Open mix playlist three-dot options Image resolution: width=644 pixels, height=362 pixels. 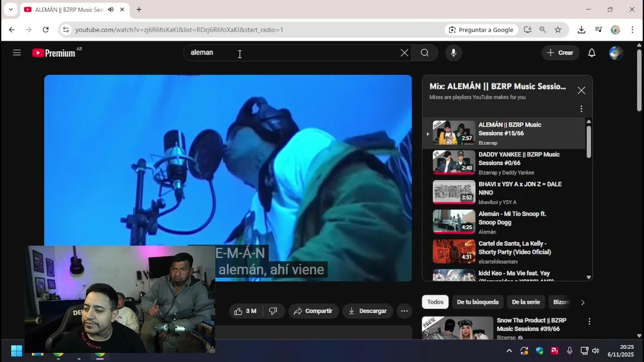coord(581,109)
